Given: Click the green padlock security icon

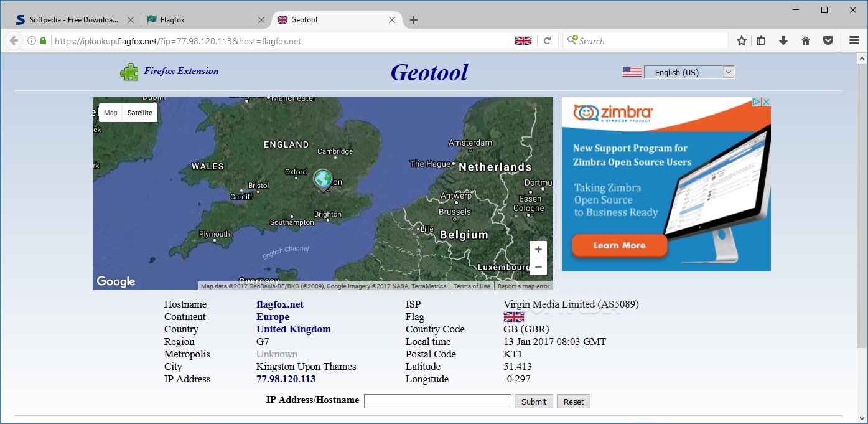Looking at the screenshot, I should [x=43, y=40].
